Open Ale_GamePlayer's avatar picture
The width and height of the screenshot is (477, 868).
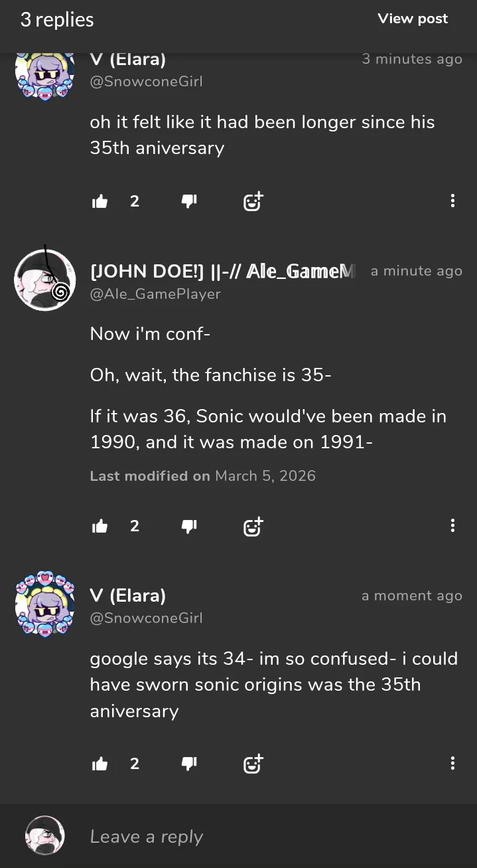(45, 280)
